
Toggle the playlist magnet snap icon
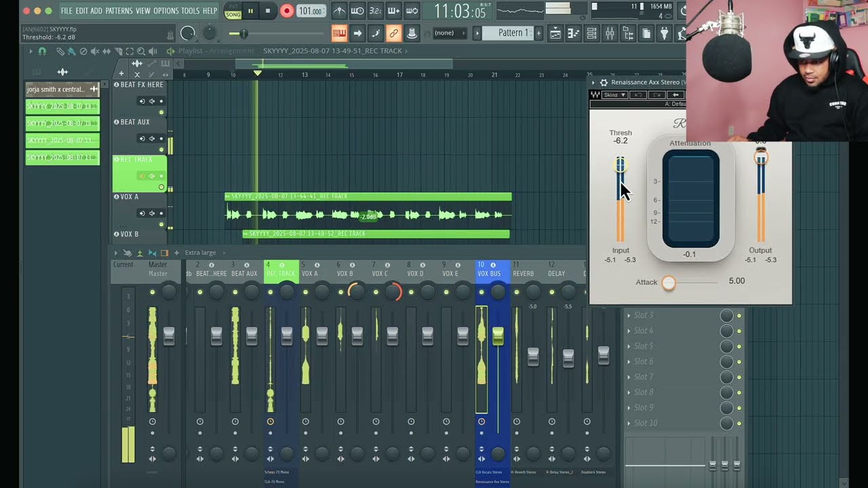(x=42, y=51)
